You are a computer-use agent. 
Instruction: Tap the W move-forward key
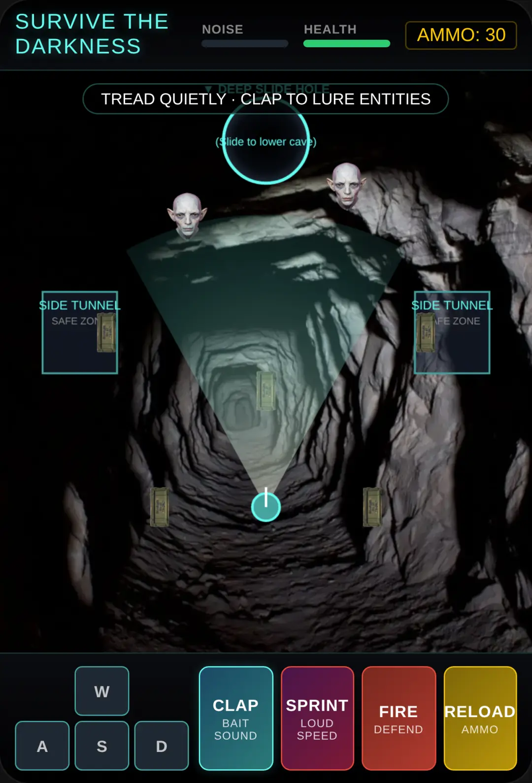coord(102,691)
